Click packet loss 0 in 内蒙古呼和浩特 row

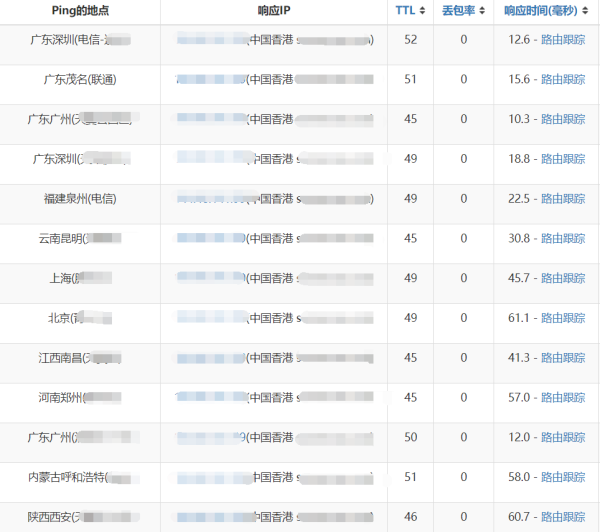[x=463, y=477]
